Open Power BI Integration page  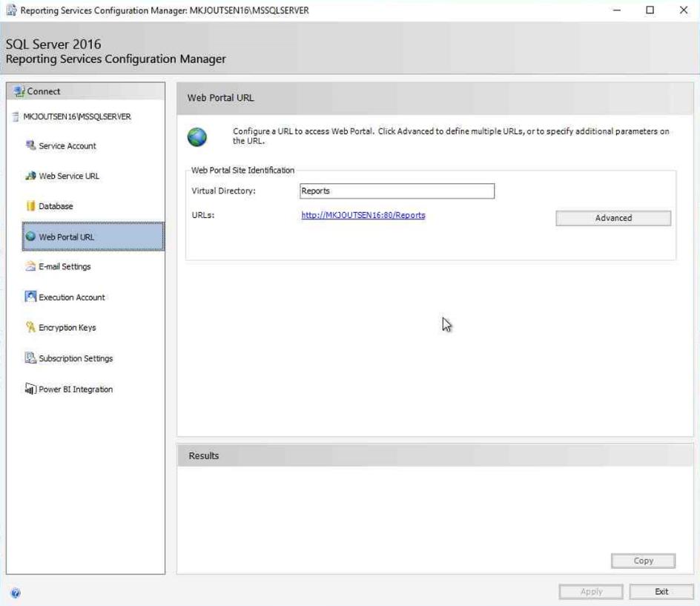tap(76, 389)
